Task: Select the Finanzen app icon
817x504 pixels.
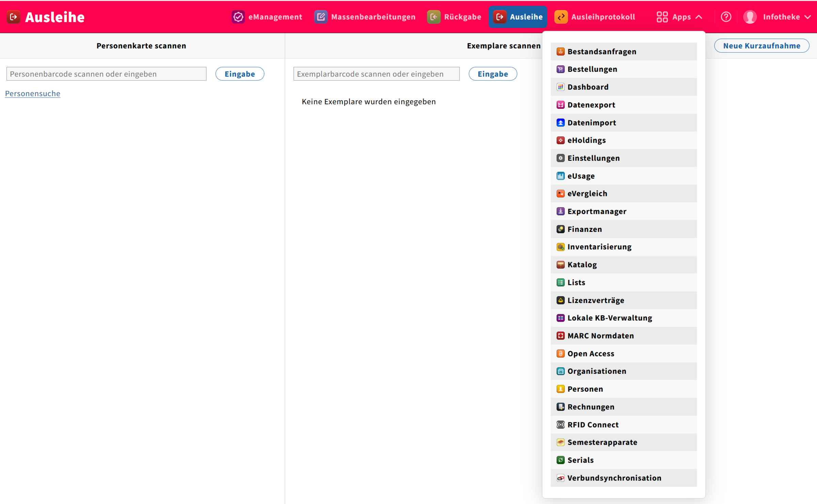Action: point(560,229)
